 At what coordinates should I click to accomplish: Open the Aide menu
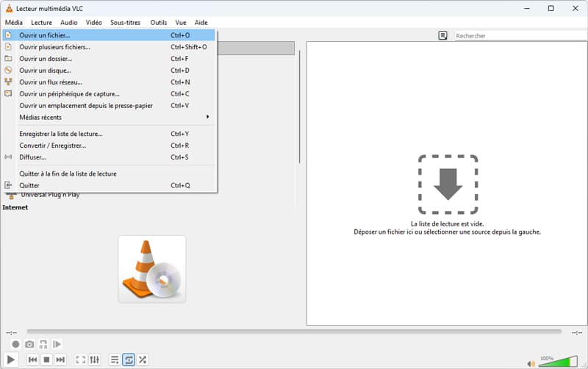201,23
